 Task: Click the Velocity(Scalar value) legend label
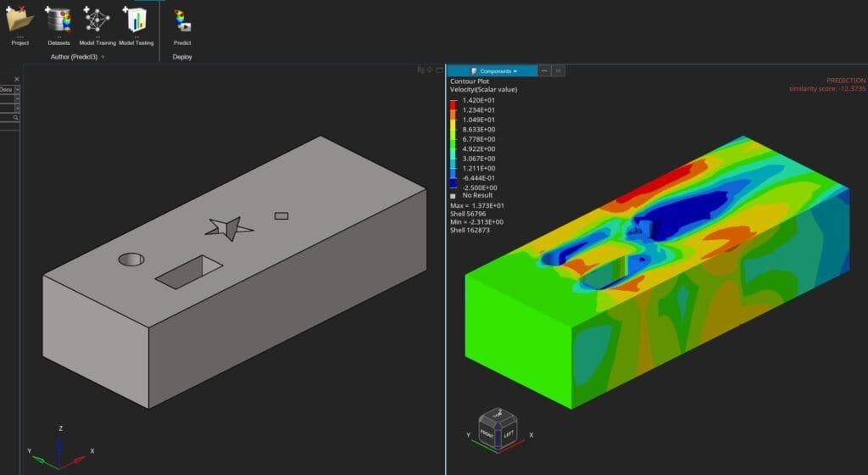[483, 90]
